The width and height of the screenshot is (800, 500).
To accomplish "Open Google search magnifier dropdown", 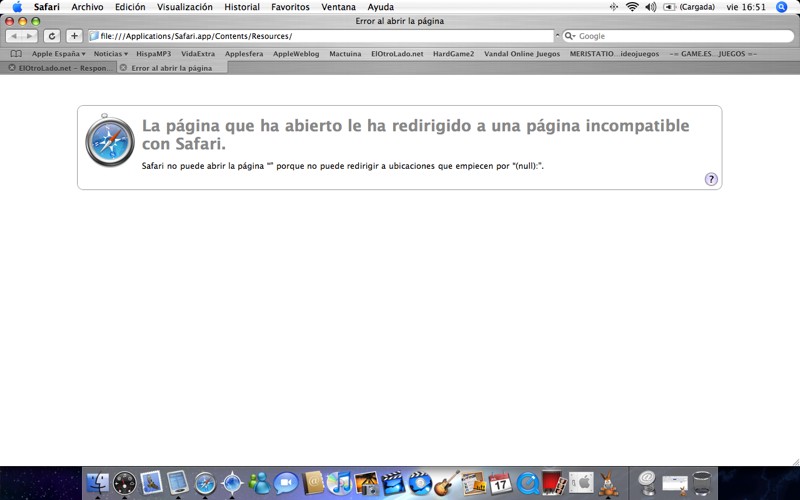I will point(570,36).
